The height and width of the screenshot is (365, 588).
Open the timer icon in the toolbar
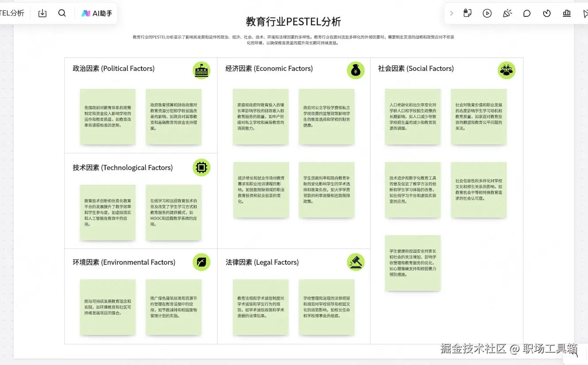point(547,13)
